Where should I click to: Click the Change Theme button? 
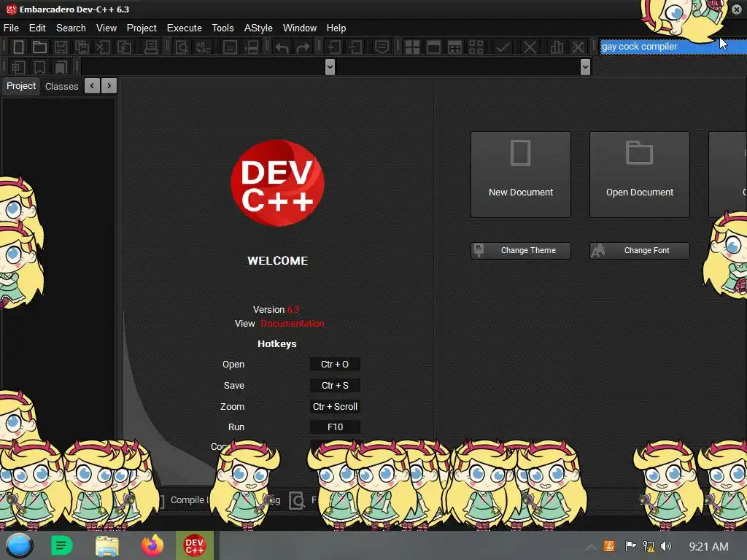(521, 251)
